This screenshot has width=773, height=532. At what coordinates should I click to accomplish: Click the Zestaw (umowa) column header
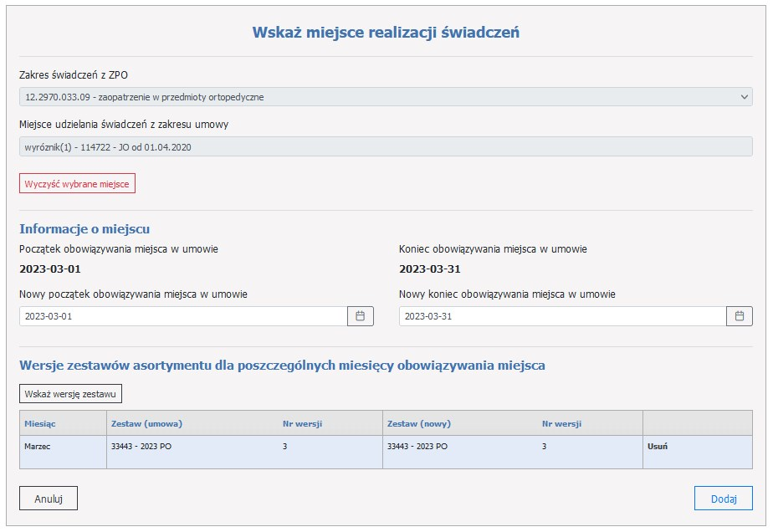(x=146, y=423)
